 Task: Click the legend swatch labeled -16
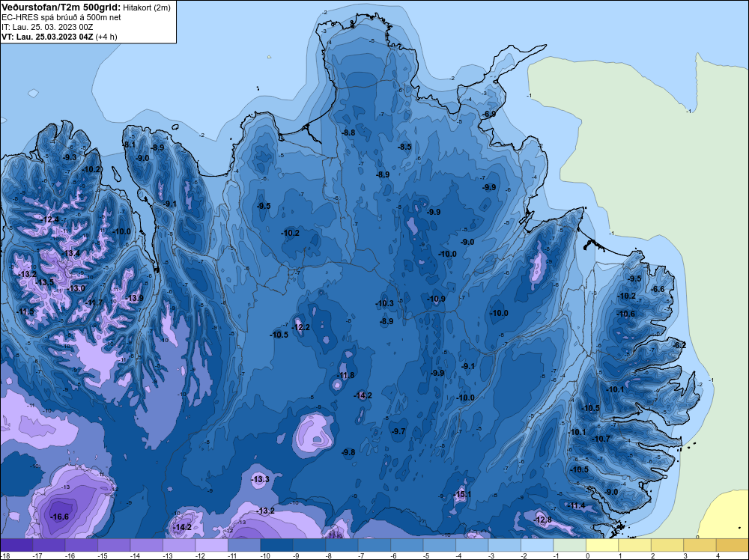(81, 545)
